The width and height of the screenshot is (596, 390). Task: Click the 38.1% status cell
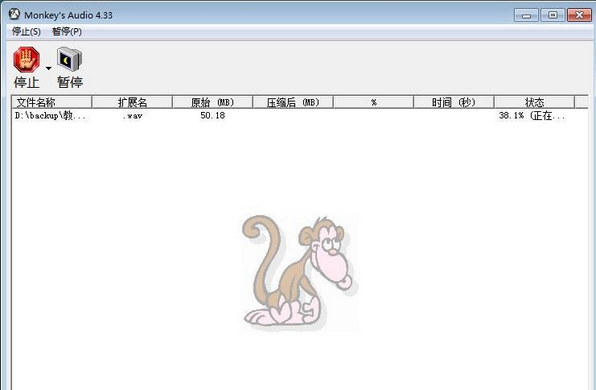pyautogui.click(x=532, y=116)
